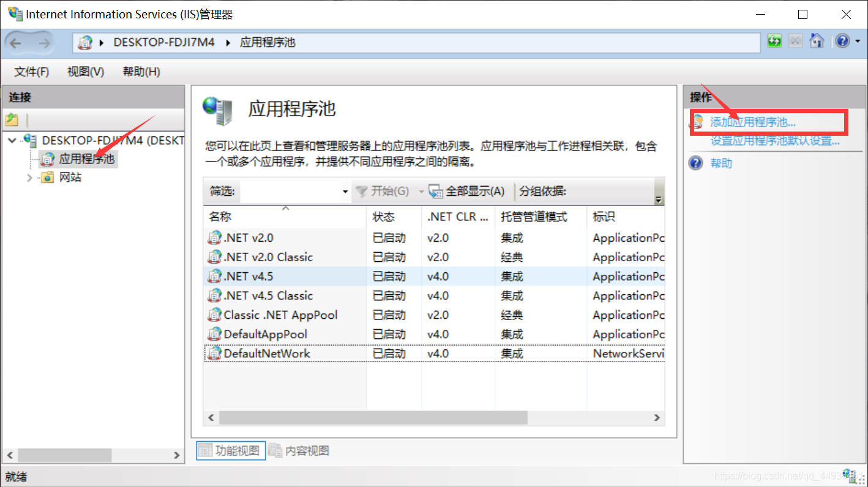Image resolution: width=868 pixels, height=487 pixels.
Task: Click the Connections pane scroll left arrow
Action: pos(9,455)
